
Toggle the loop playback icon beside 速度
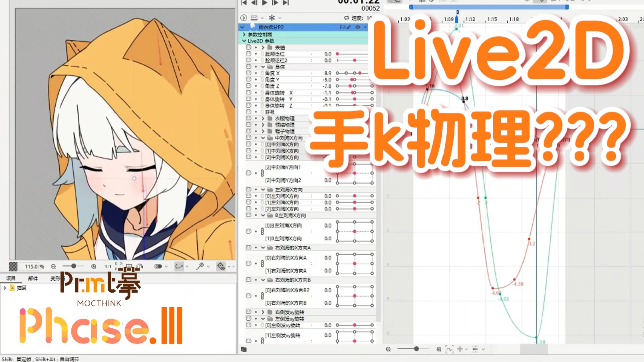tap(347, 18)
